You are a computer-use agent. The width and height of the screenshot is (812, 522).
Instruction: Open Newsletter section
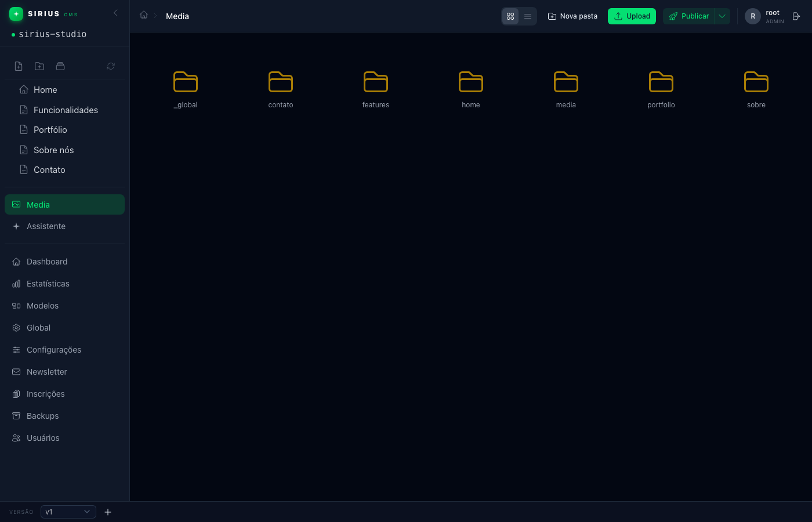point(64,372)
